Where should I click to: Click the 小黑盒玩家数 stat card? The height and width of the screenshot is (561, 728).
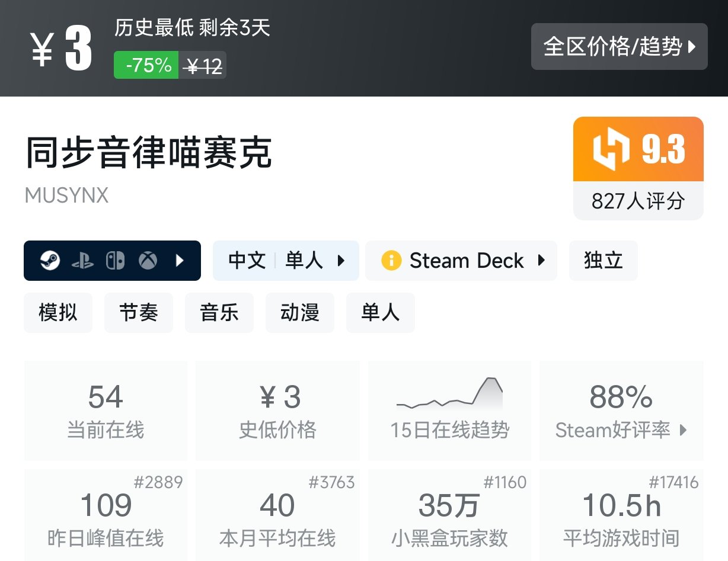point(449,515)
